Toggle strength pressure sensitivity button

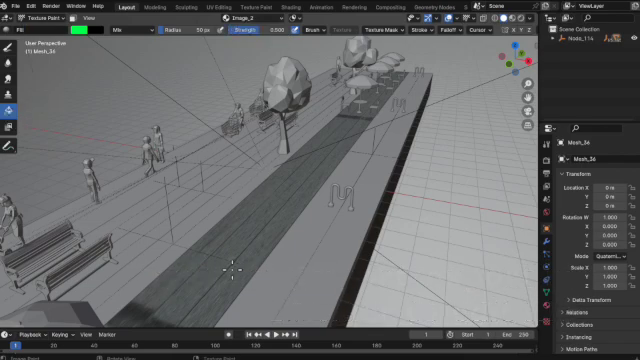(295, 30)
